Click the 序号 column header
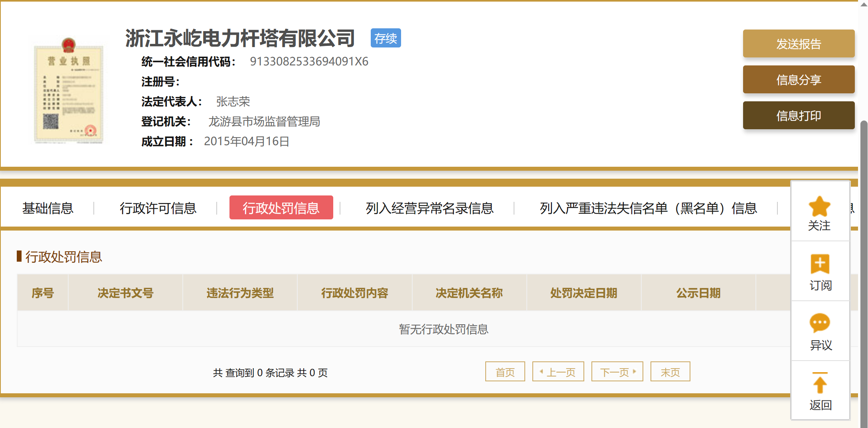This screenshot has height=428, width=868. [x=43, y=293]
